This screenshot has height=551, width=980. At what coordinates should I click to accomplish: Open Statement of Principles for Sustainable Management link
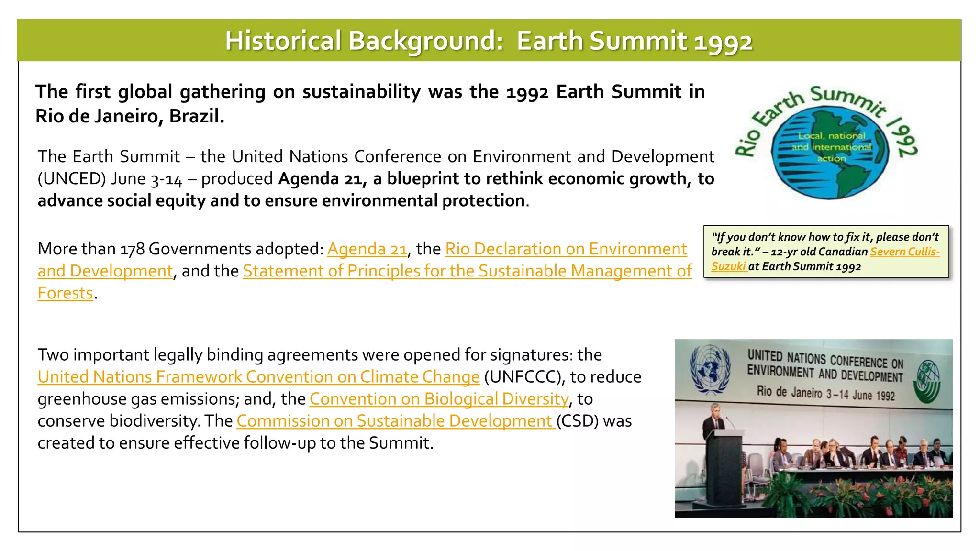(x=467, y=271)
